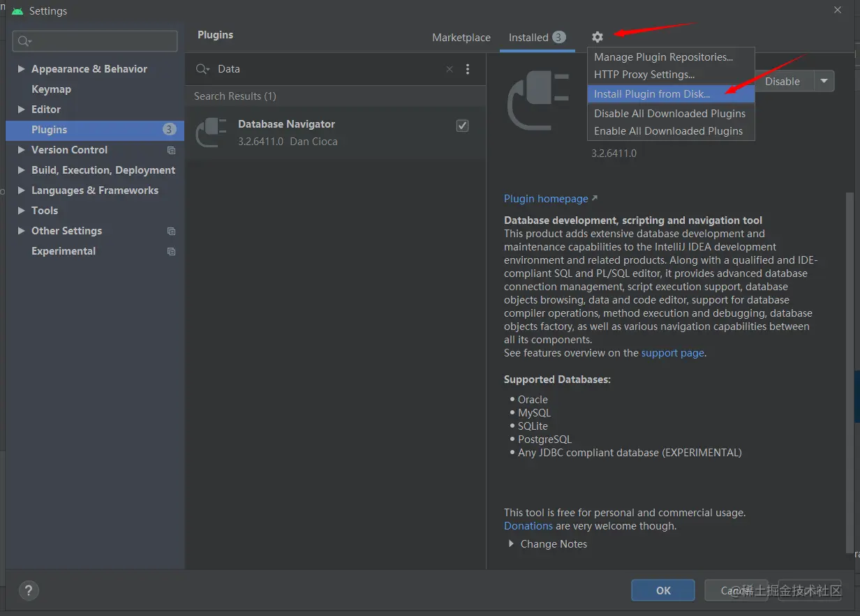The height and width of the screenshot is (616, 860).
Task: Select Plugins in settings tree
Action: click(95, 130)
